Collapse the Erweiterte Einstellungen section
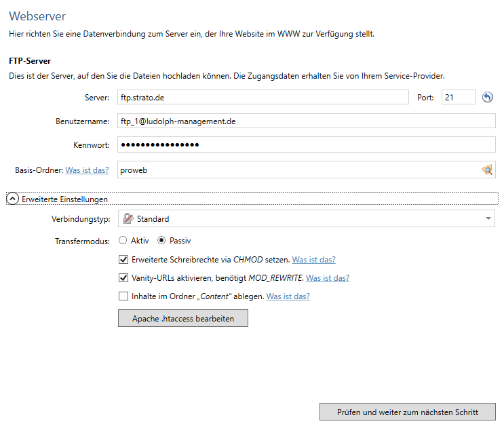 pyautogui.click(x=12, y=199)
